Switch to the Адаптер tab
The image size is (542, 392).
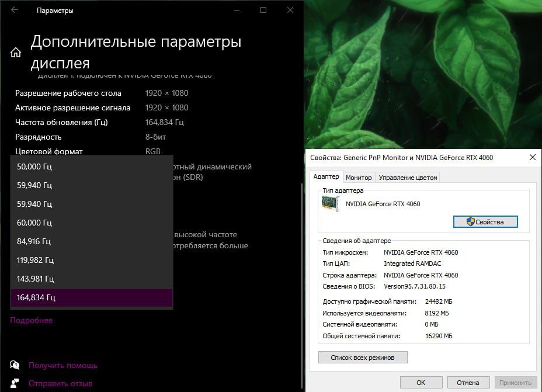tap(326, 176)
